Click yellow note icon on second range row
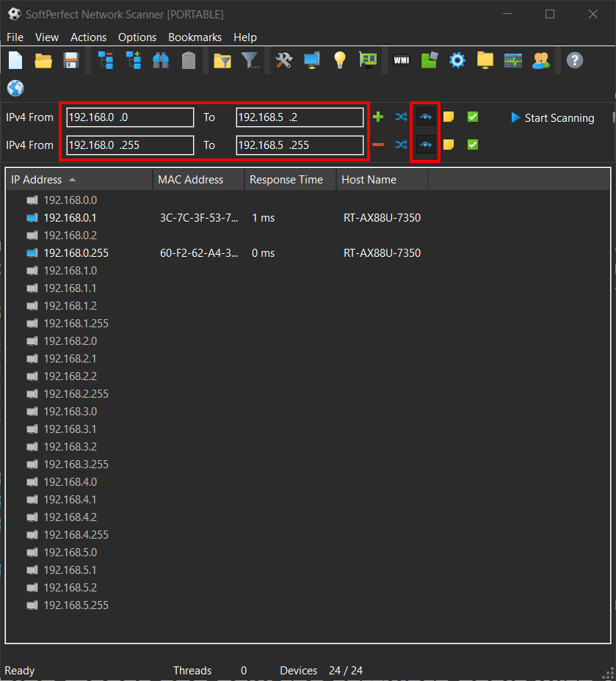The image size is (616, 681). (449, 145)
